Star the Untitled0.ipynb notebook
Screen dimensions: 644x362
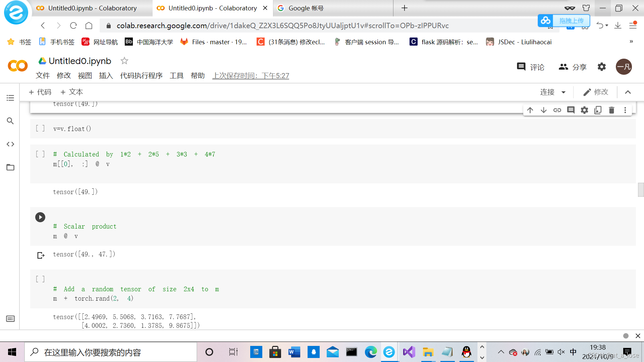point(124,61)
